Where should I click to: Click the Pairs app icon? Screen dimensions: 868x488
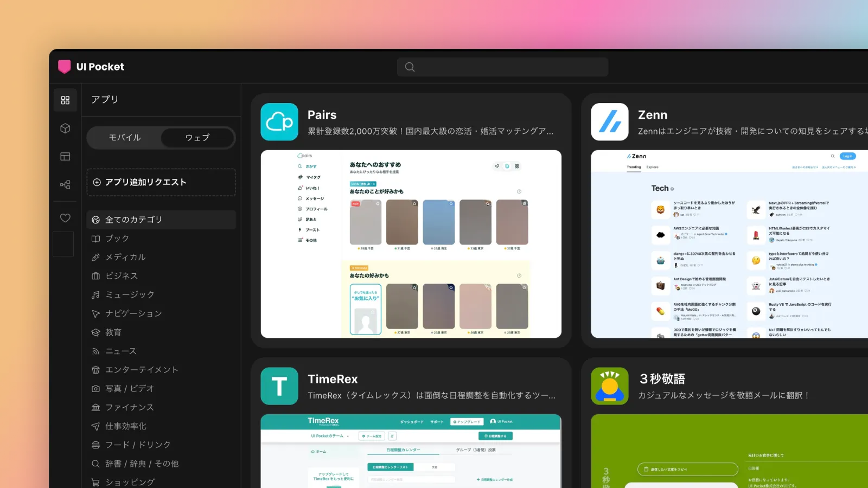point(279,122)
